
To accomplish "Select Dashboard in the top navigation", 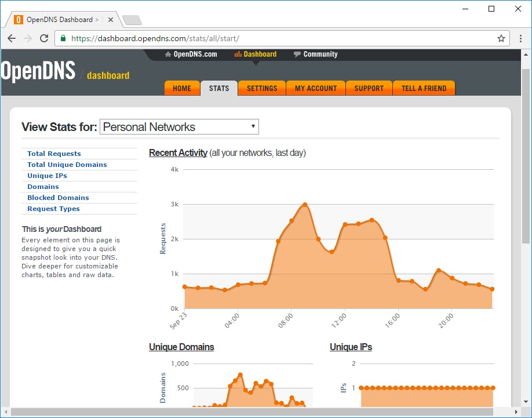I will pyautogui.click(x=256, y=54).
